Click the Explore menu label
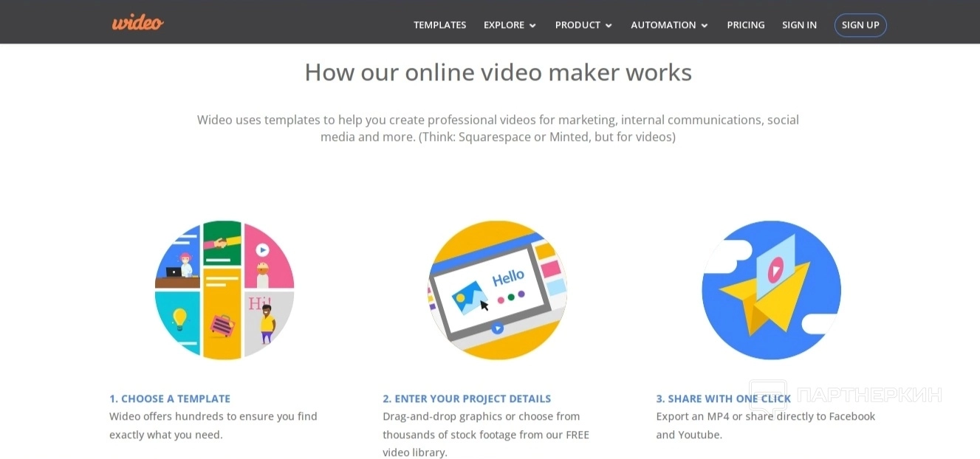 tap(504, 25)
